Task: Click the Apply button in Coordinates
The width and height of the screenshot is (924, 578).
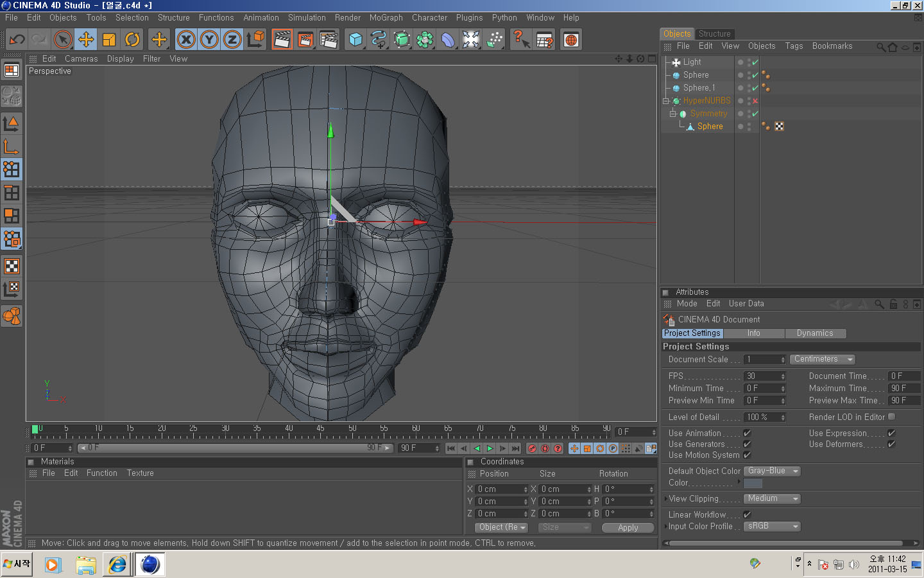Action: click(628, 527)
